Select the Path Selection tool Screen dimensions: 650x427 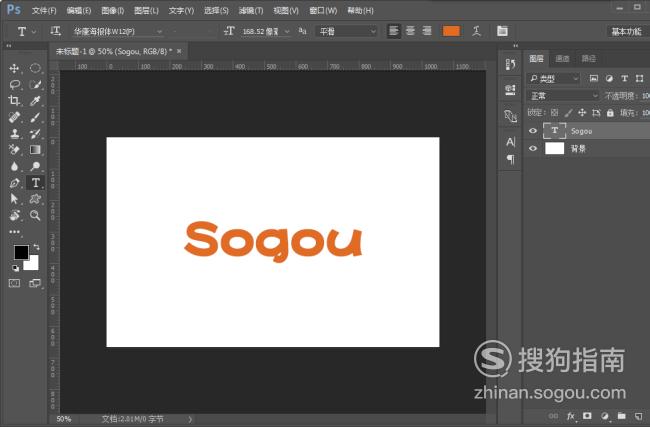(14, 199)
